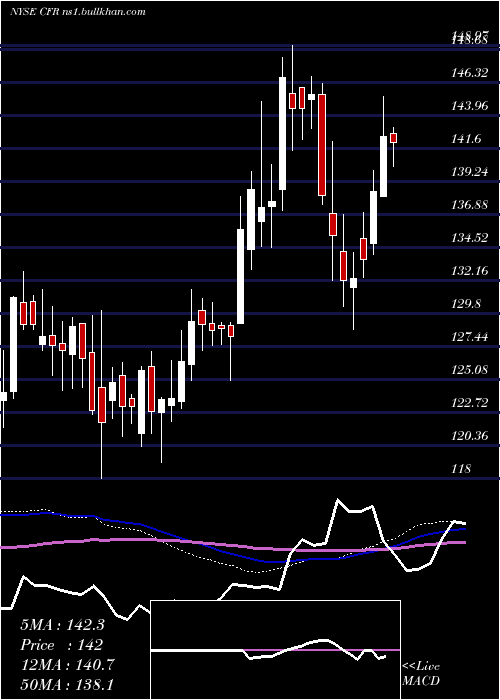Click the 12MA : 140.7 readout
Viewport: 500px width, 700px height.
click(x=67, y=665)
